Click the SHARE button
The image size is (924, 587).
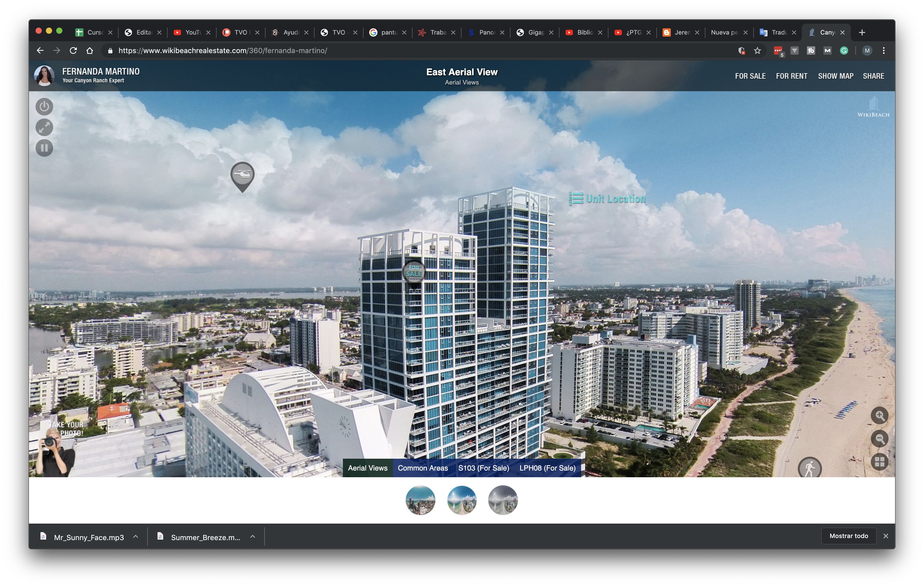click(873, 76)
